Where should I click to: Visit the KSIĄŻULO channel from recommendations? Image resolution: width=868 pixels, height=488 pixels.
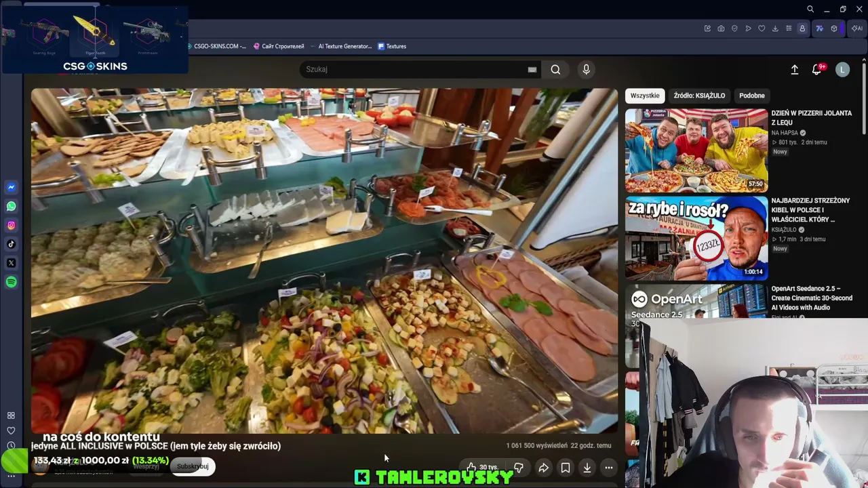point(784,230)
